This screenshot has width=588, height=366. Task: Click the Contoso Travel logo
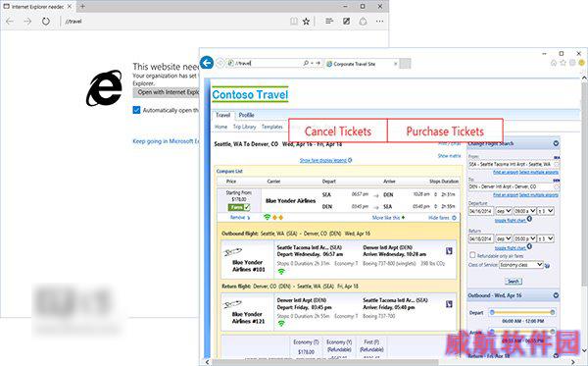250,94
